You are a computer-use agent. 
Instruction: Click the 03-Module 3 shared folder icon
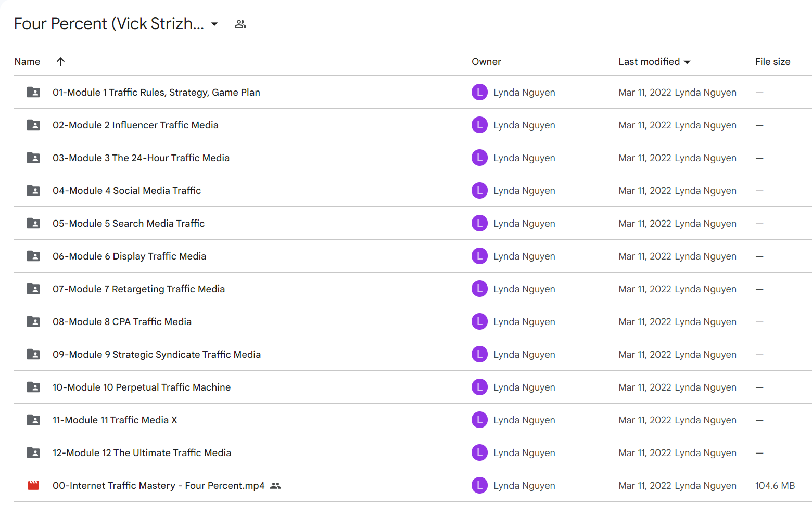[33, 158]
